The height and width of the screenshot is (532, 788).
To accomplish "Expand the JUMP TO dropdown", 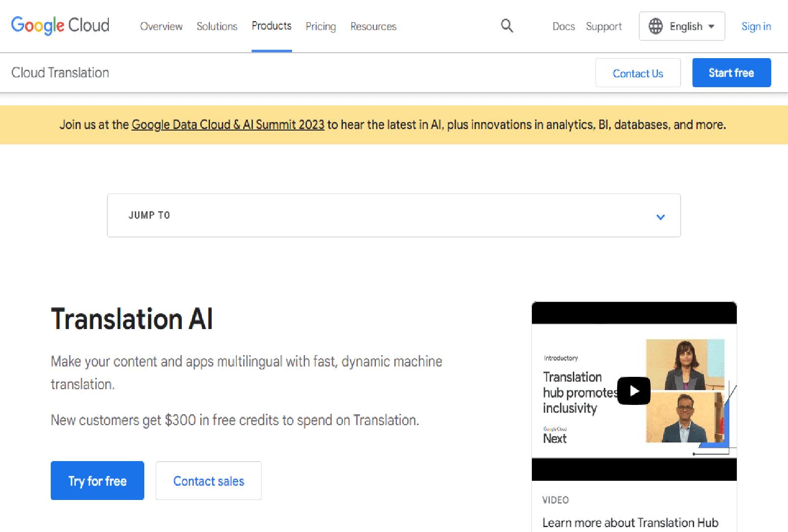I will click(x=393, y=215).
